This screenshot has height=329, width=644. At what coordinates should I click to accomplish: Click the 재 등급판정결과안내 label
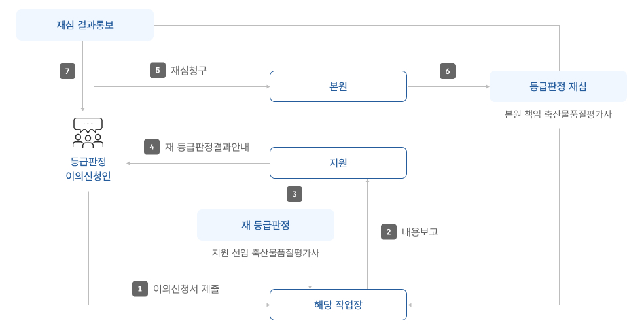pyautogui.click(x=207, y=147)
